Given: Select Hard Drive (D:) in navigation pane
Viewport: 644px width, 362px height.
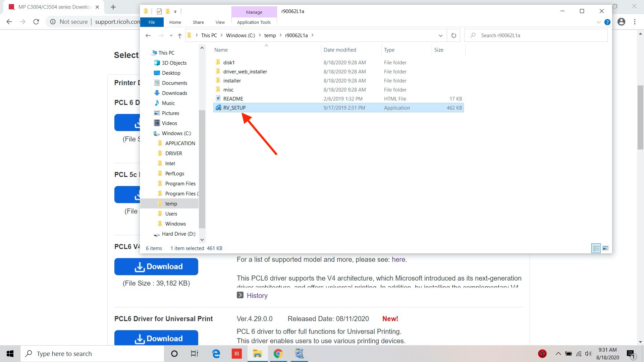Looking at the screenshot, I should (x=178, y=234).
